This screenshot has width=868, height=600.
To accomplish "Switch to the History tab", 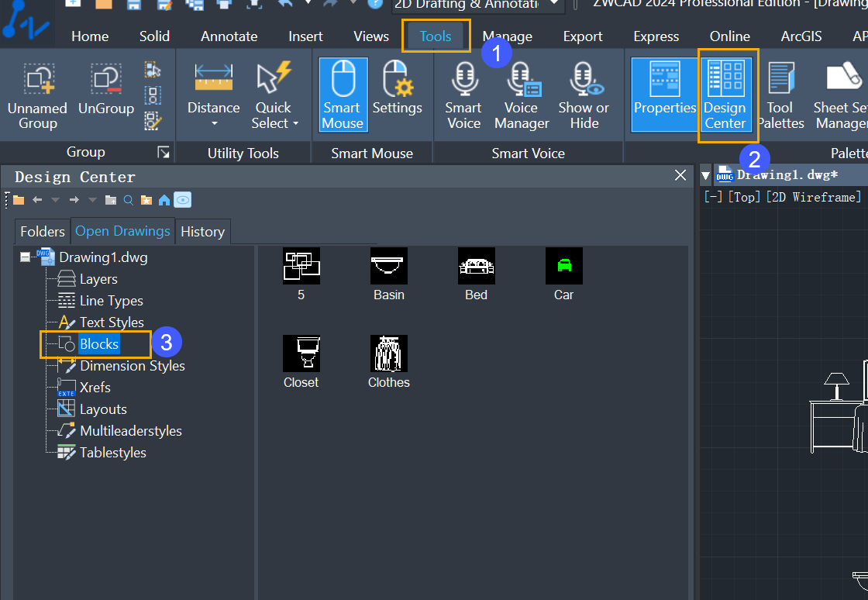I will tap(202, 231).
